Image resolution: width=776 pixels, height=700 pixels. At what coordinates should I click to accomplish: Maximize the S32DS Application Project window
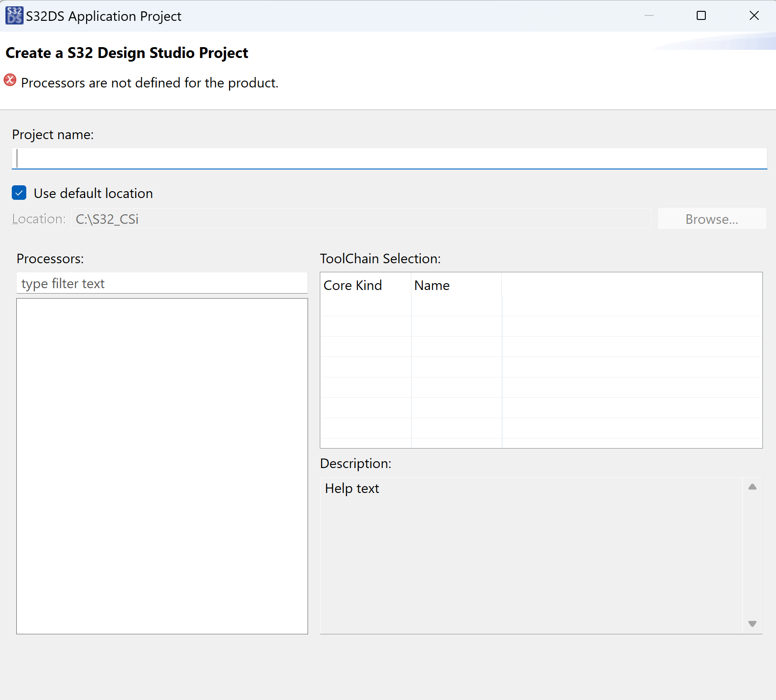(x=701, y=16)
